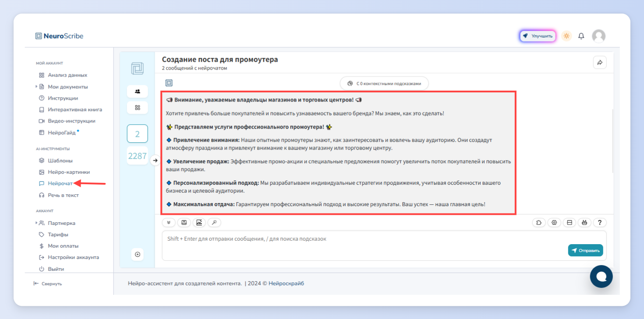Open Мои оплаты menu item
Screen dimensions: 644x319
pyautogui.click(x=63, y=246)
